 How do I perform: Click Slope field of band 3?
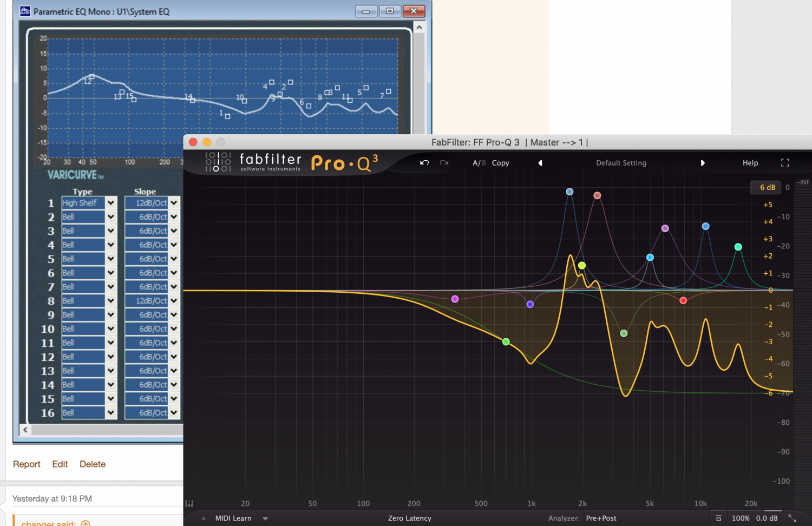pyautogui.click(x=146, y=231)
